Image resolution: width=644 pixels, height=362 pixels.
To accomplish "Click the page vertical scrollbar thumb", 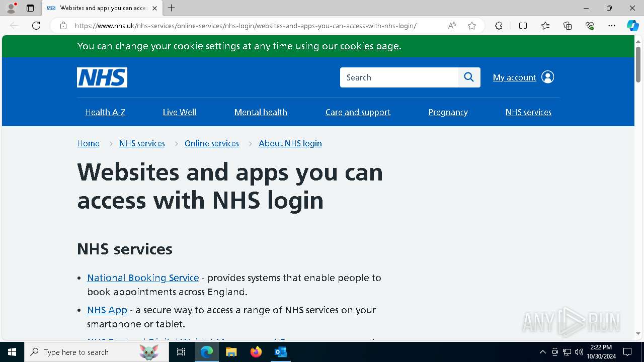I will coord(638,64).
